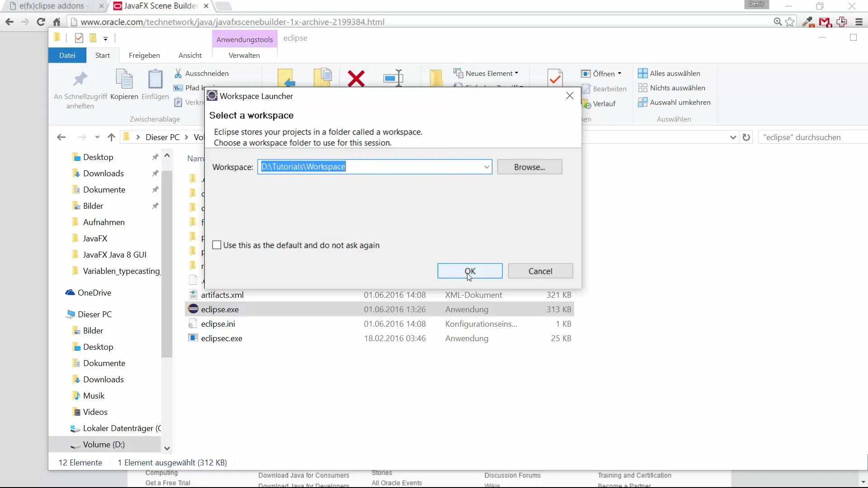Select eclipsec.exe in file list

tap(222, 338)
